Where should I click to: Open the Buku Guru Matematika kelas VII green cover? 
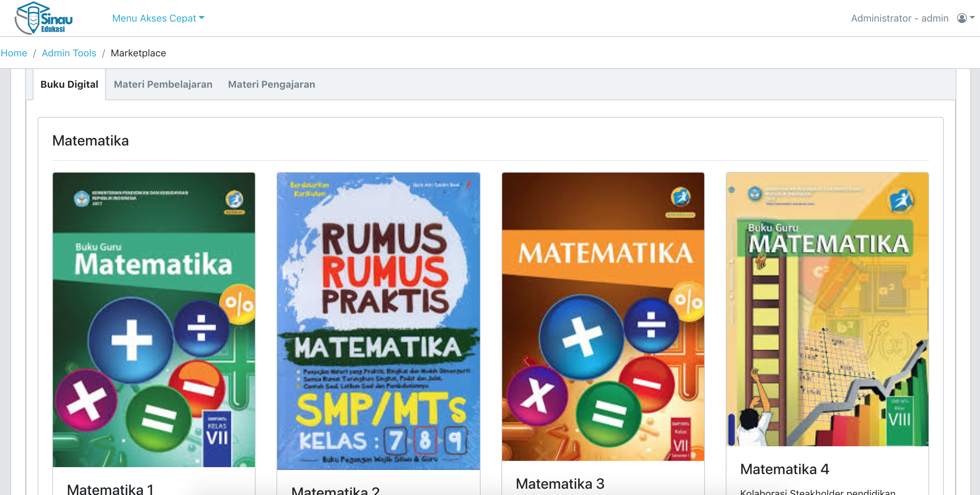(154, 319)
